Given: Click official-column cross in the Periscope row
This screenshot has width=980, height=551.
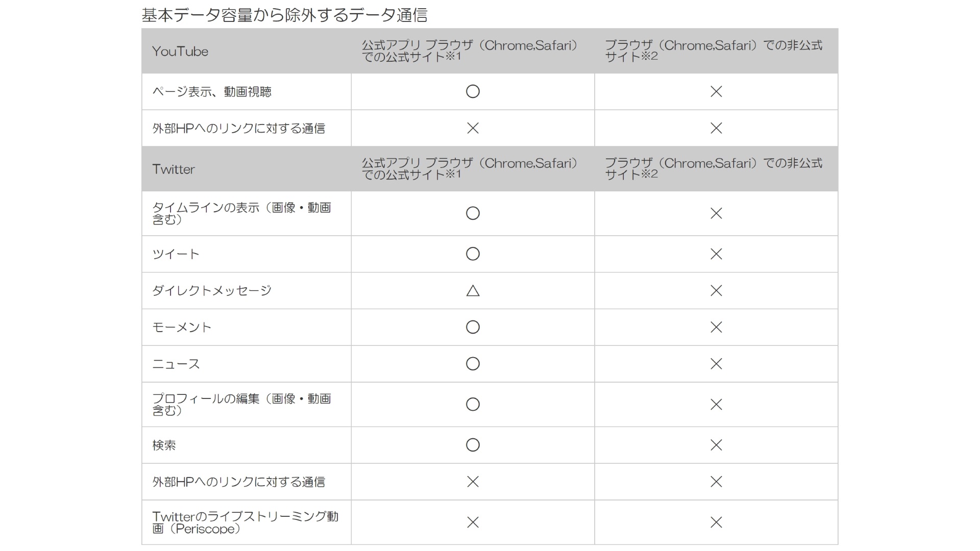Looking at the screenshot, I should tap(473, 522).
